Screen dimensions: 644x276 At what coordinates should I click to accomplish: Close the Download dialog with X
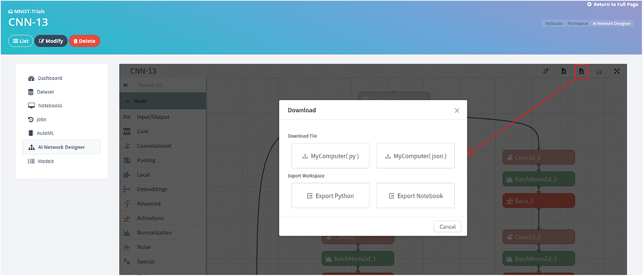pyautogui.click(x=457, y=110)
